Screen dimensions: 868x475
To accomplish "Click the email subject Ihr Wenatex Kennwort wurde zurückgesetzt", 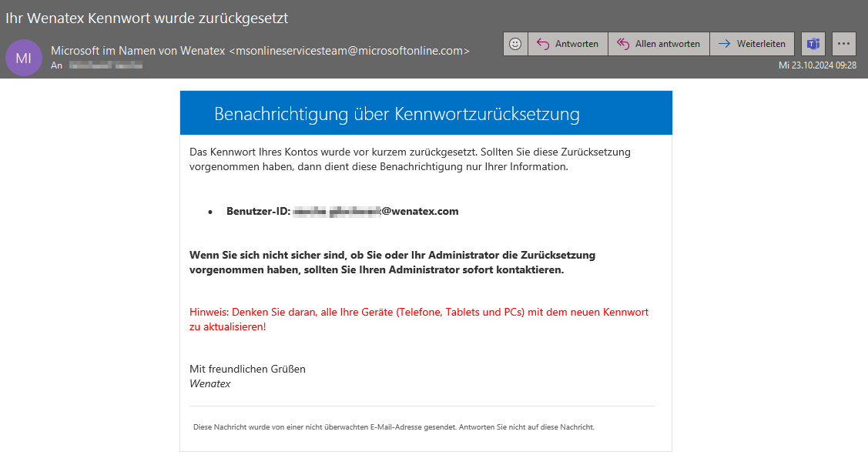I will [146, 18].
